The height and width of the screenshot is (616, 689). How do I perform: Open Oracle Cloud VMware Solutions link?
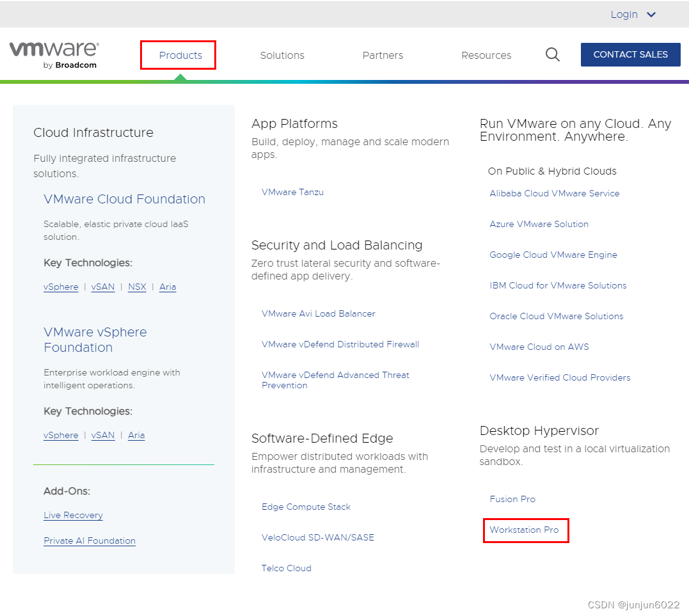[557, 317]
